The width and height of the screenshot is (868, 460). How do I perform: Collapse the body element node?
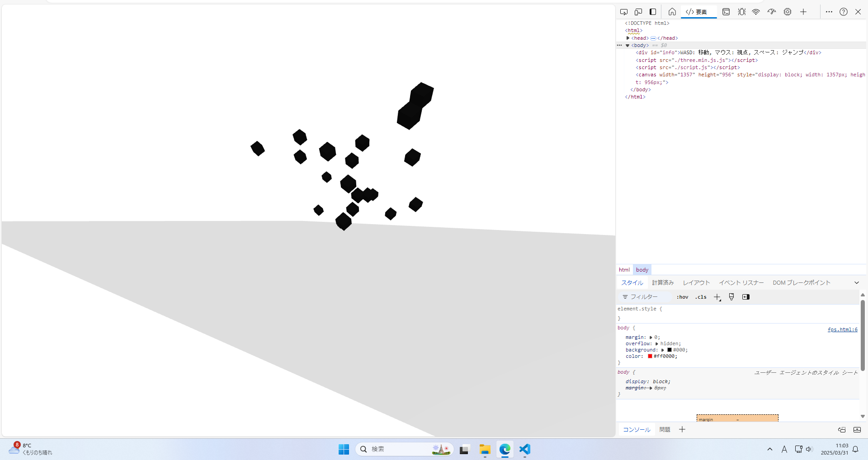[x=627, y=45]
